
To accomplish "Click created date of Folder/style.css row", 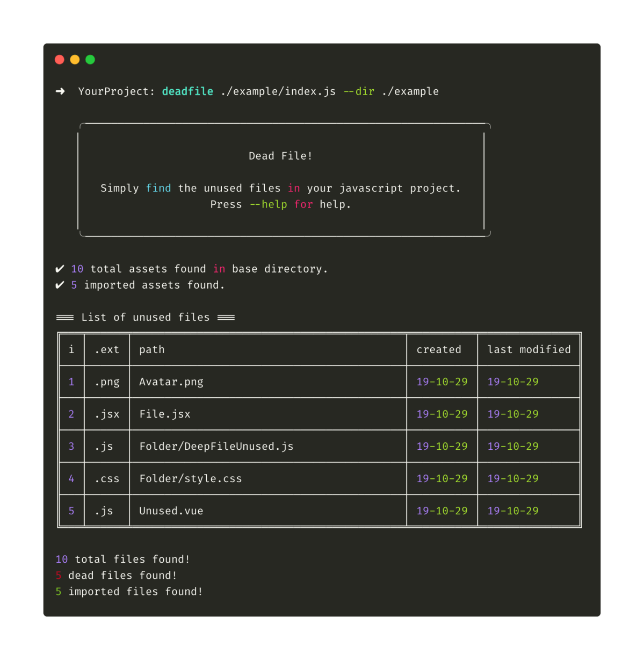I will [x=442, y=478].
